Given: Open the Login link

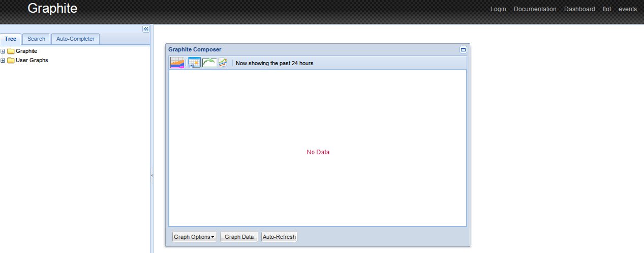Looking at the screenshot, I should tap(498, 9).
